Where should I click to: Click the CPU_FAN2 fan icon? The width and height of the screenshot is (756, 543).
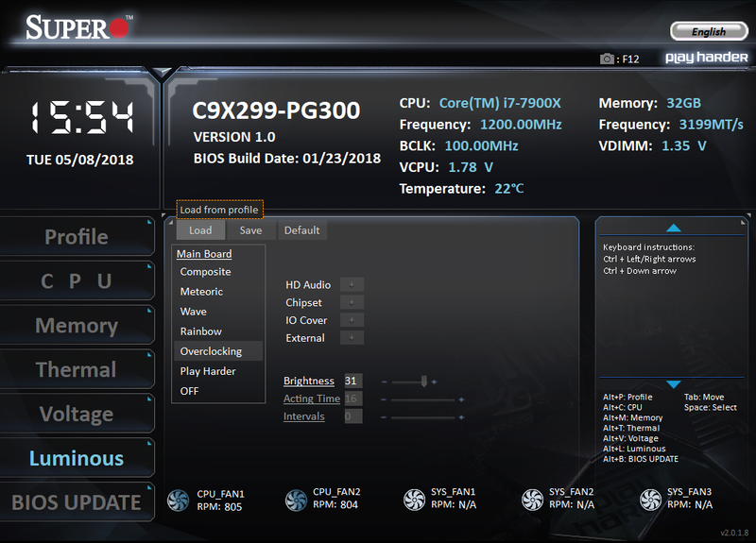coord(296,501)
